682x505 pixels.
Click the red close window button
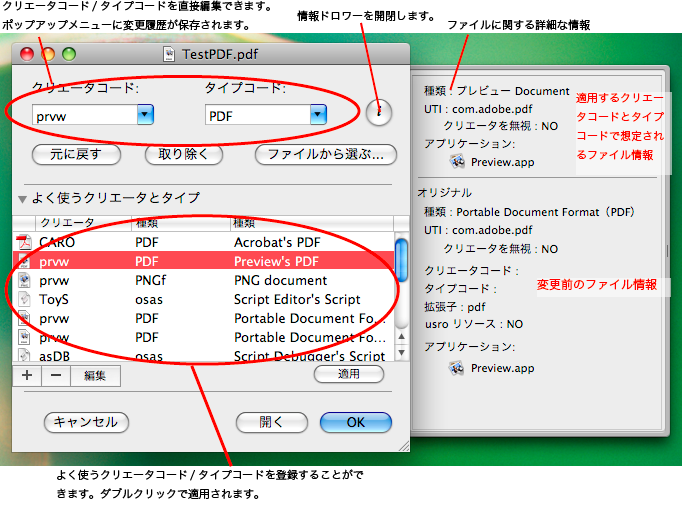pyautogui.click(x=27, y=54)
